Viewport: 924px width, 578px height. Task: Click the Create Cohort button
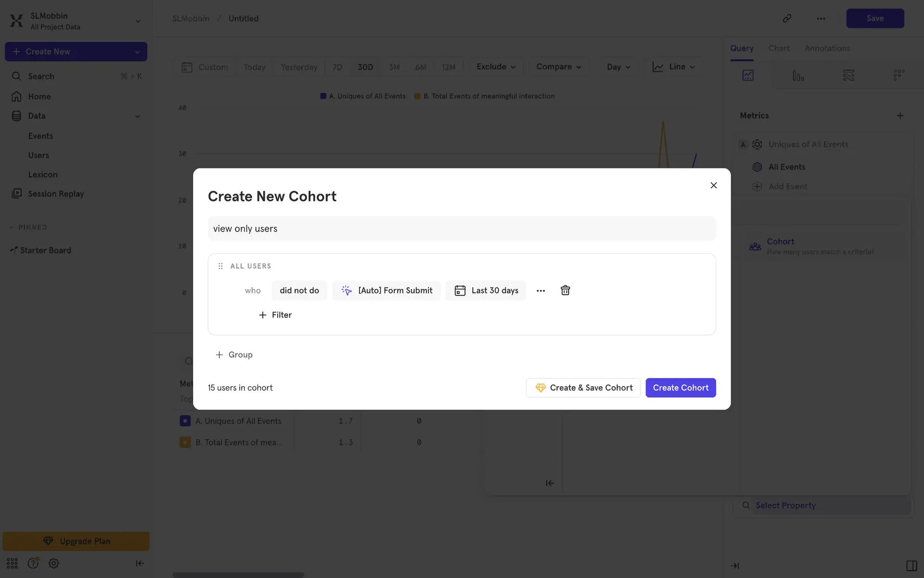point(680,388)
